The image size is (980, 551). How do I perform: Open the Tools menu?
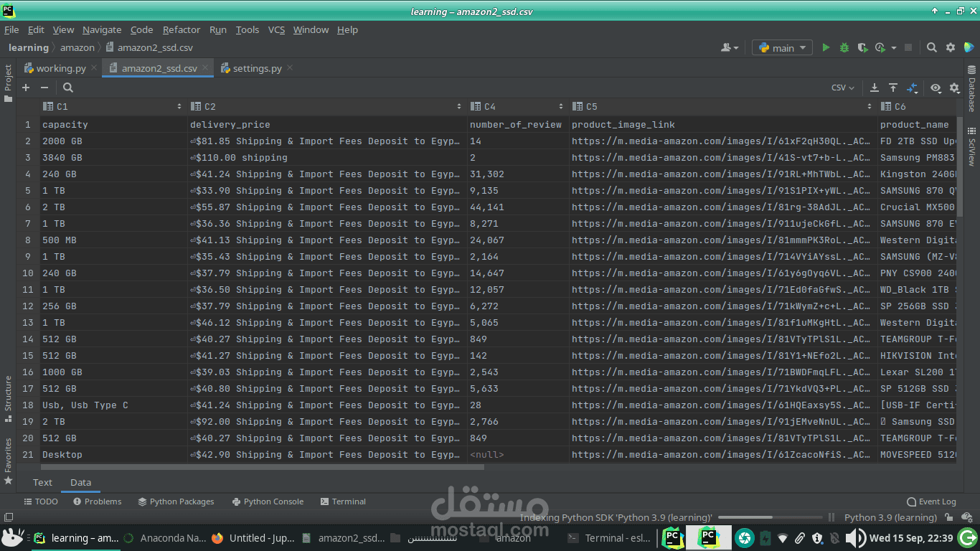point(248,29)
